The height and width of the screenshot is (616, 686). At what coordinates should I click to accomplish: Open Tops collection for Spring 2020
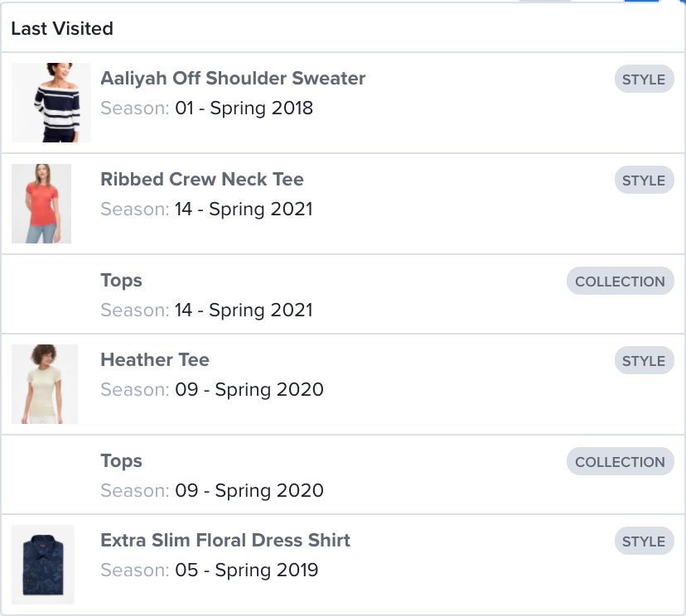[x=122, y=461]
